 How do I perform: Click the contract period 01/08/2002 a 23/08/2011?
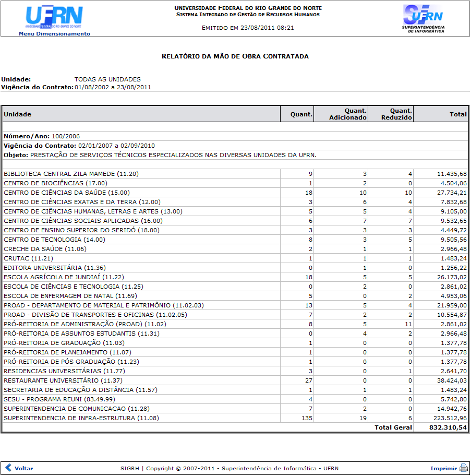(x=113, y=87)
